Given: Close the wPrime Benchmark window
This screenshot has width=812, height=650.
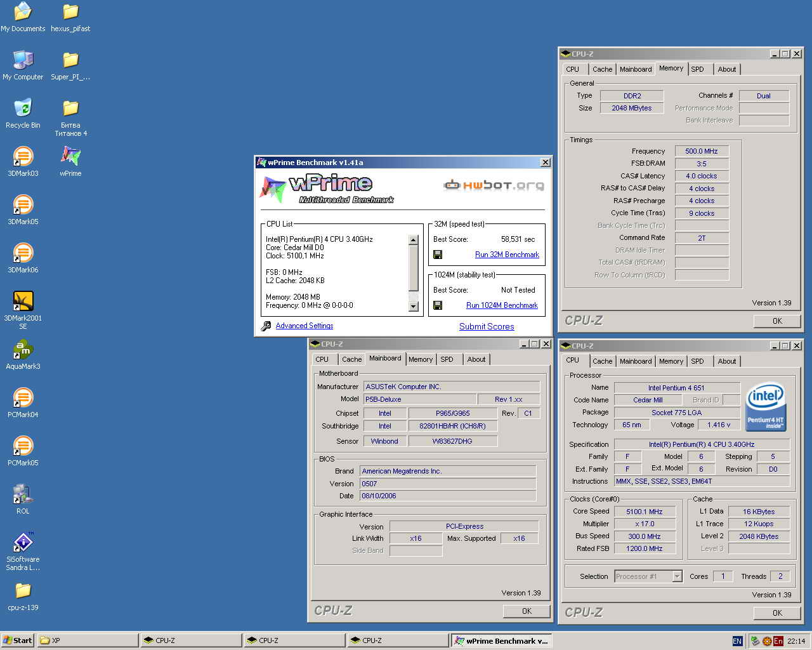Looking at the screenshot, I should tap(545, 162).
